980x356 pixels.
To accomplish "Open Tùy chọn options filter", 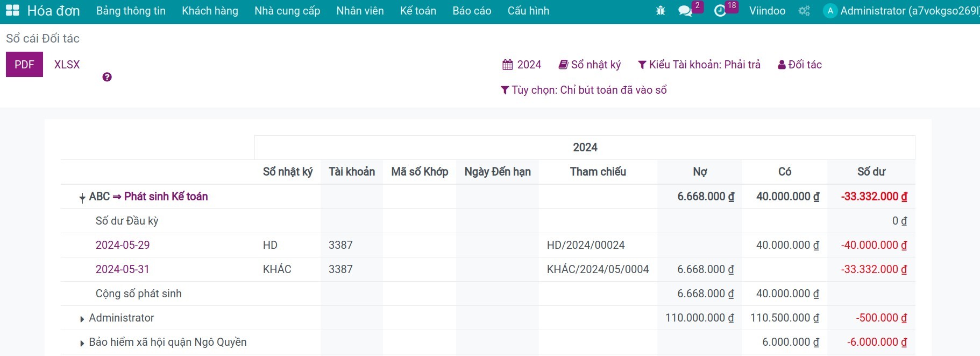I will tap(584, 90).
